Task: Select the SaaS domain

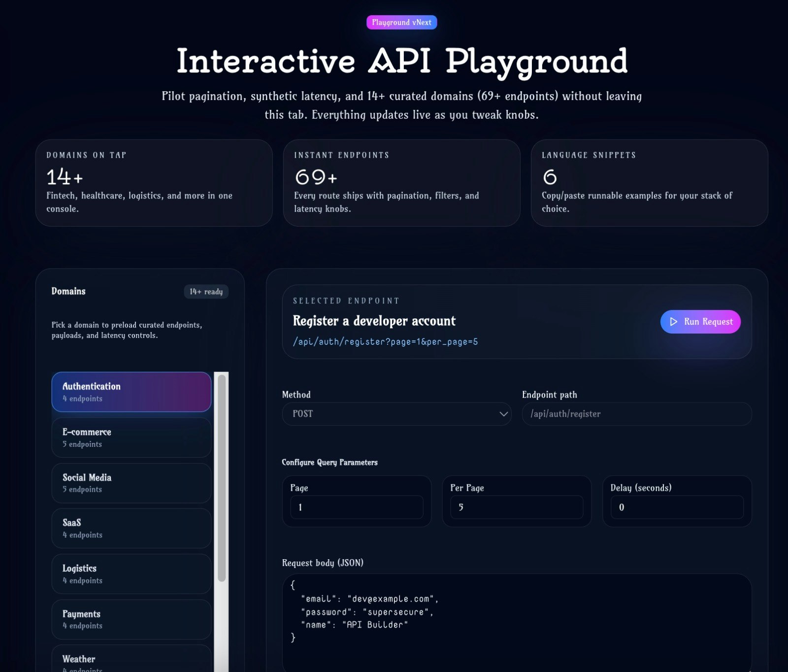Action: 131,528
